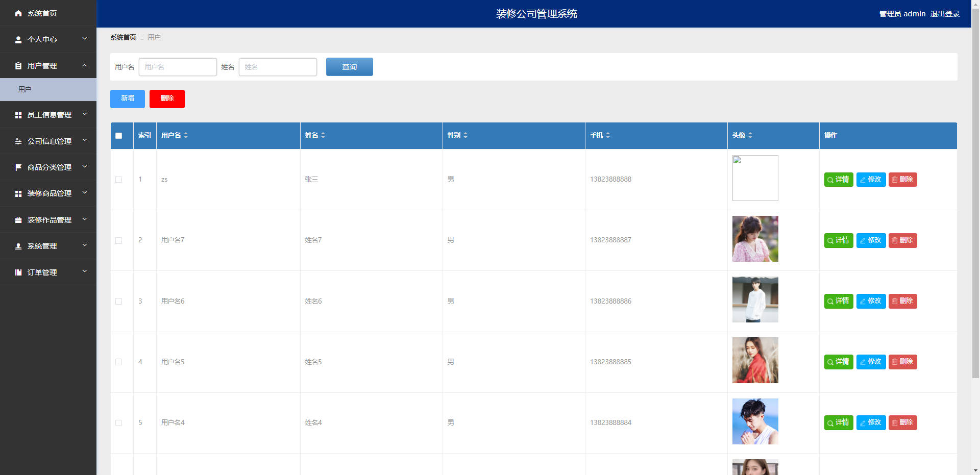Open 订单管理 menu label
This screenshot has height=475, width=980.
[42, 272]
